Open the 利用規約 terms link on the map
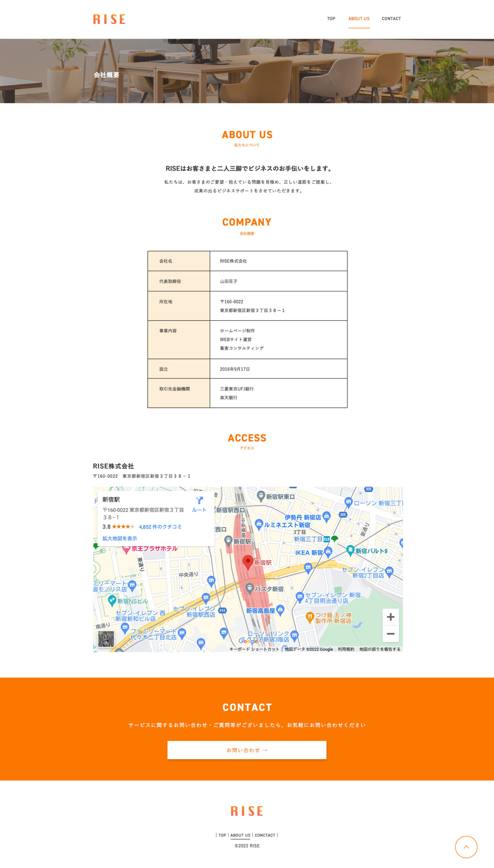The height and width of the screenshot is (868, 494). click(x=345, y=649)
